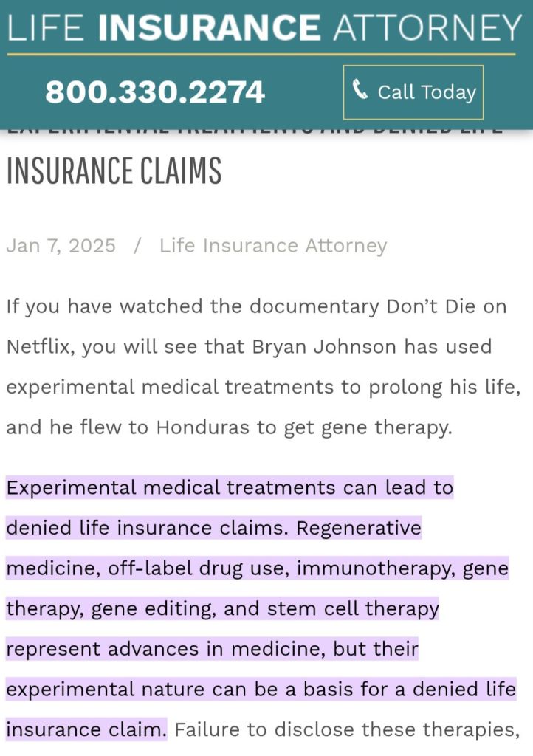
Task: Open the Life Insurance Attorney author link
Action: 272,246
